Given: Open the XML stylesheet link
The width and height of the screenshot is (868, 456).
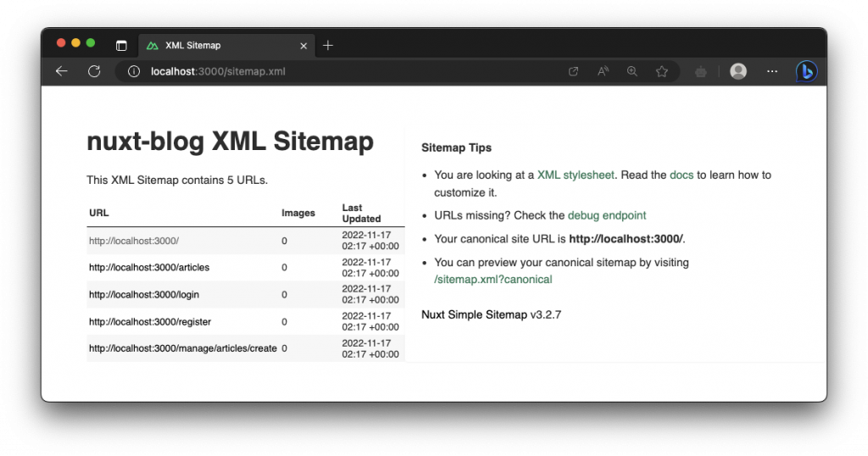Looking at the screenshot, I should tap(576, 175).
